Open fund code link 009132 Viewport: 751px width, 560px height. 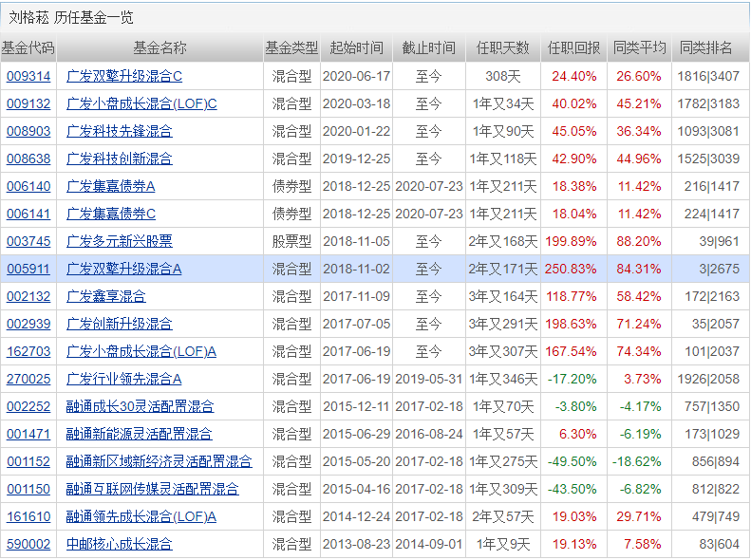click(x=28, y=103)
